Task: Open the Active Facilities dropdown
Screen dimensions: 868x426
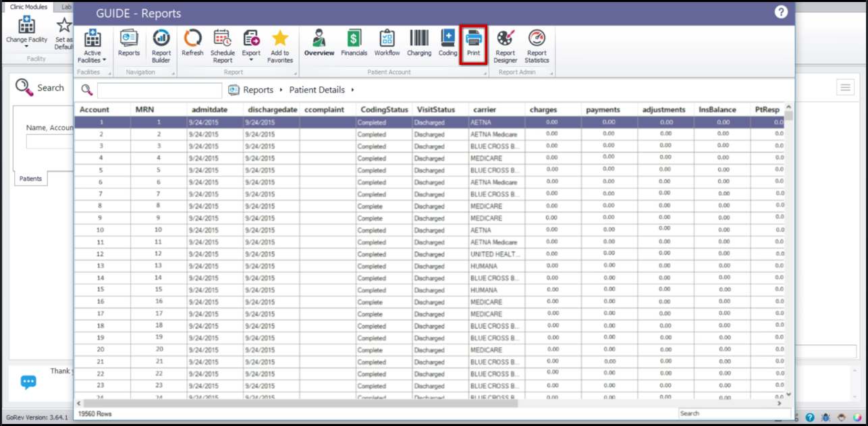Action: tap(92, 46)
